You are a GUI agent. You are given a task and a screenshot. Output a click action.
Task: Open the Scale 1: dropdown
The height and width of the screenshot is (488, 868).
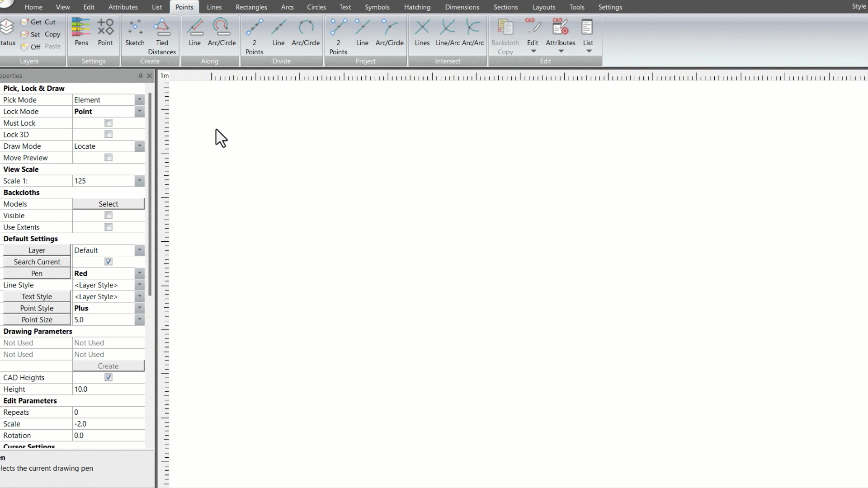pyautogui.click(x=139, y=181)
